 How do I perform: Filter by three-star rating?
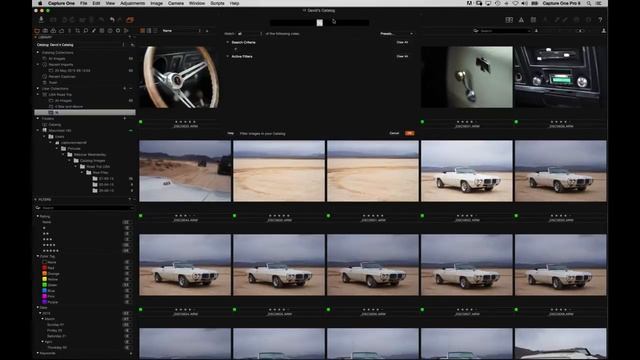[x=47, y=239]
